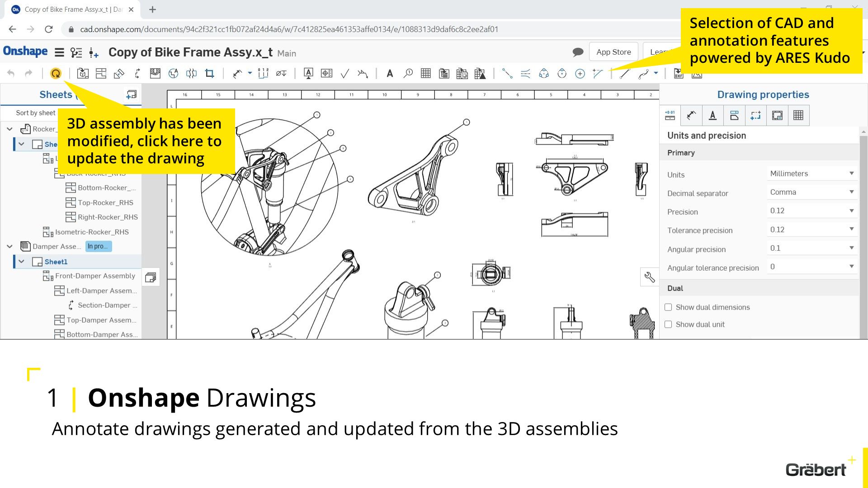This screenshot has width=868, height=488.
Task: Click the Export DXF icon
Action: (678, 73)
